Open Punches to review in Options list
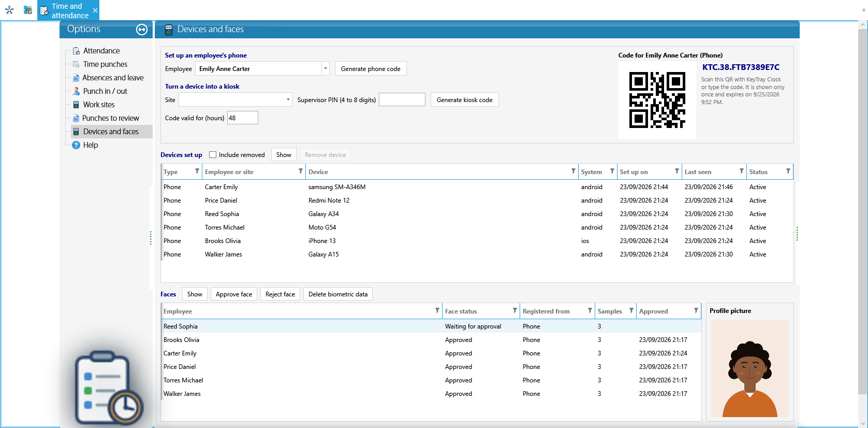This screenshot has height=428, width=868. (111, 118)
